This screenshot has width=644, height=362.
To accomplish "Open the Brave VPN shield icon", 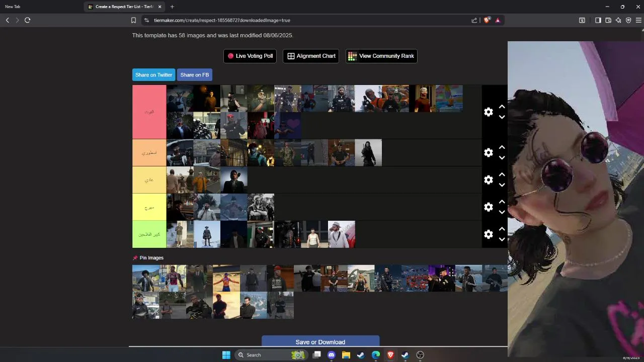I will pos(628,20).
